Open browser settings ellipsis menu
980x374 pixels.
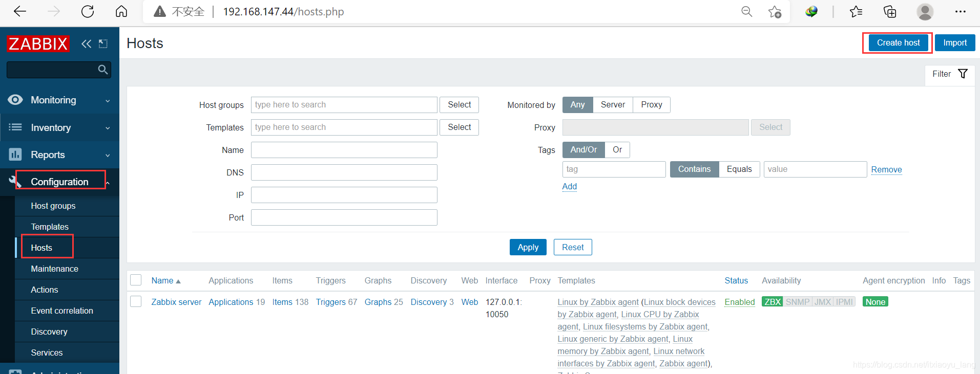click(x=961, y=11)
